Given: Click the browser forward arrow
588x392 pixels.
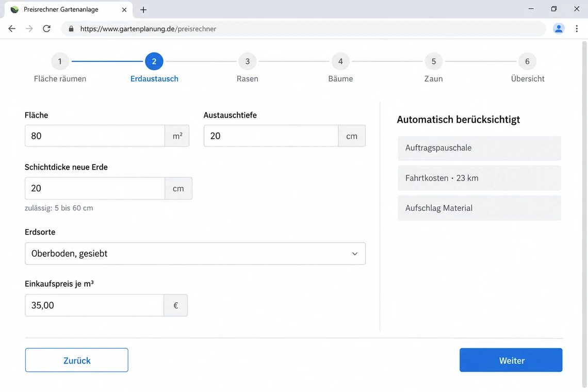Looking at the screenshot, I should pos(29,28).
